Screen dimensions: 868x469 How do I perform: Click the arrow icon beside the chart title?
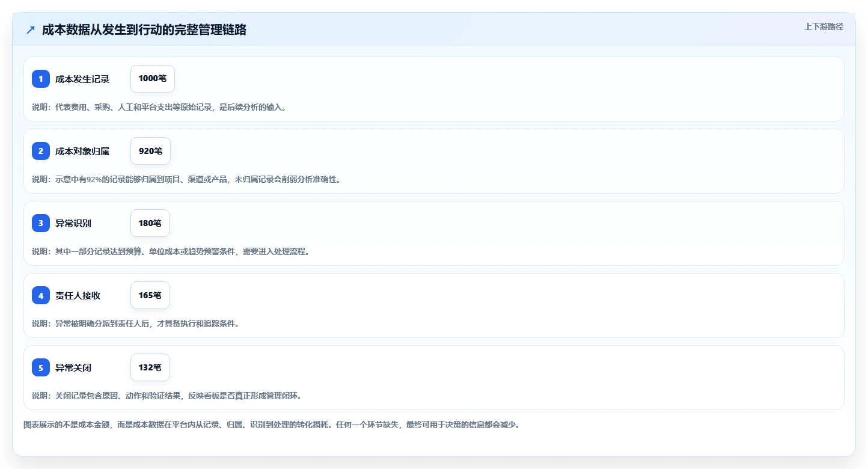point(31,30)
